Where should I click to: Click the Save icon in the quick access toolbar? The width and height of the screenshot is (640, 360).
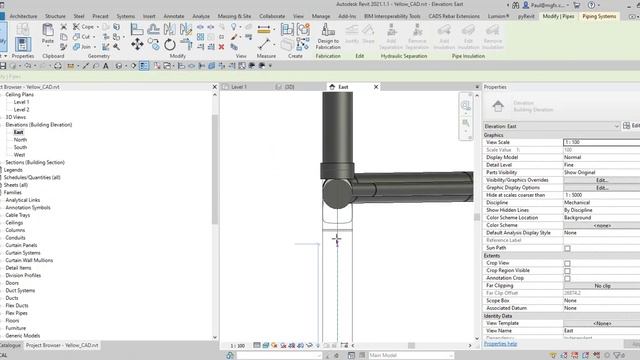pos(3,66)
